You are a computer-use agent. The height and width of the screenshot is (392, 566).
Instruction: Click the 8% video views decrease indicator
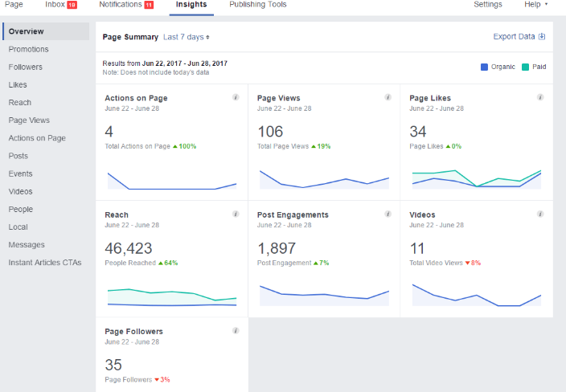tap(474, 263)
